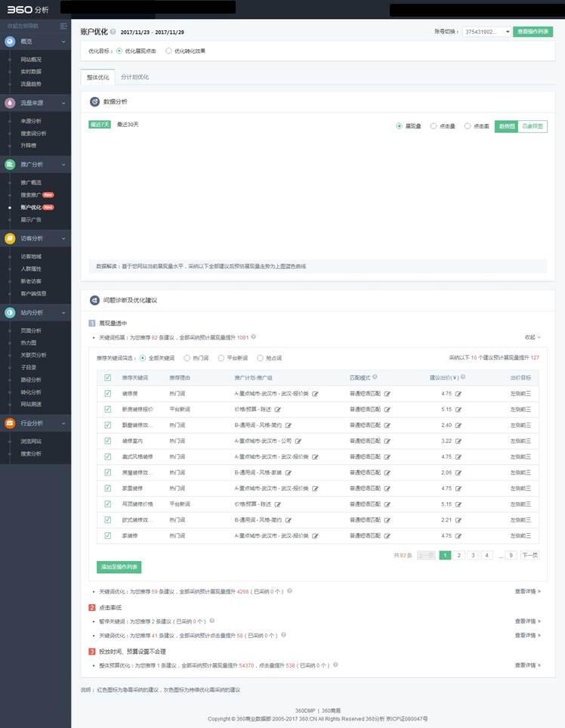Open the 账号切换 account dropdown

(486, 32)
